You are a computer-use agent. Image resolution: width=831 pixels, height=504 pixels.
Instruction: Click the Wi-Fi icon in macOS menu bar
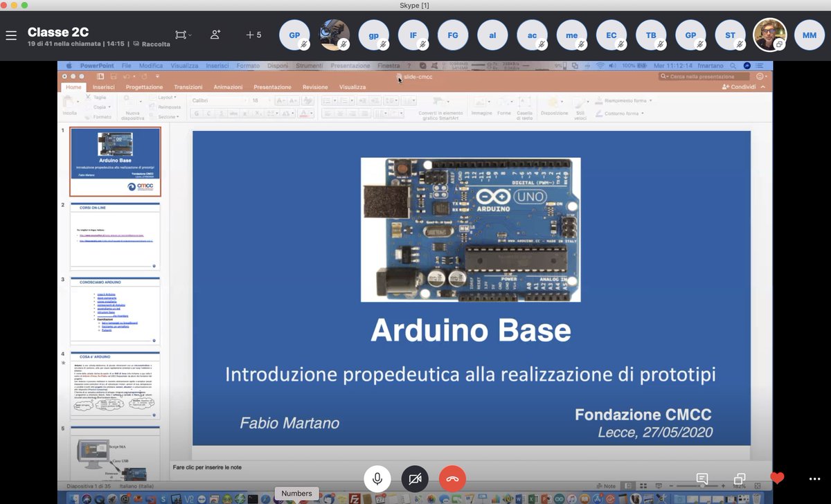click(599, 66)
